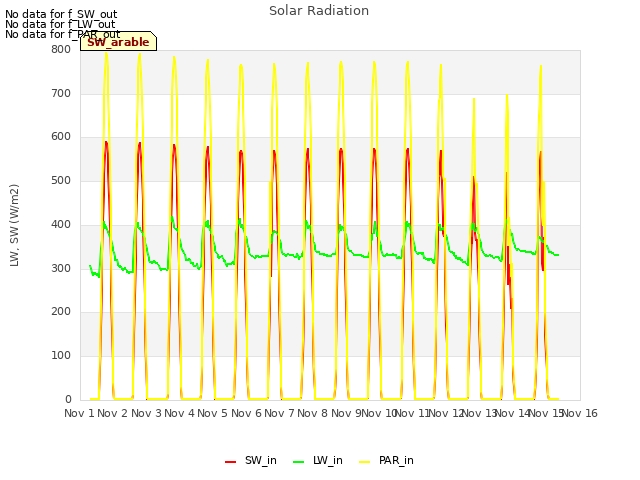Click the y-axis label 800
Image resolution: width=640 pixels, height=480 pixels.
point(61,49)
